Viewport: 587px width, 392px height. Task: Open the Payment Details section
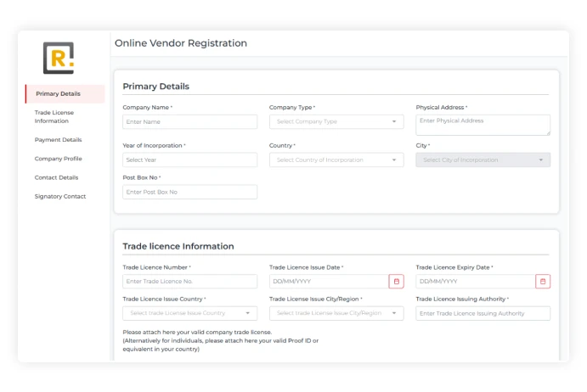coord(58,140)
